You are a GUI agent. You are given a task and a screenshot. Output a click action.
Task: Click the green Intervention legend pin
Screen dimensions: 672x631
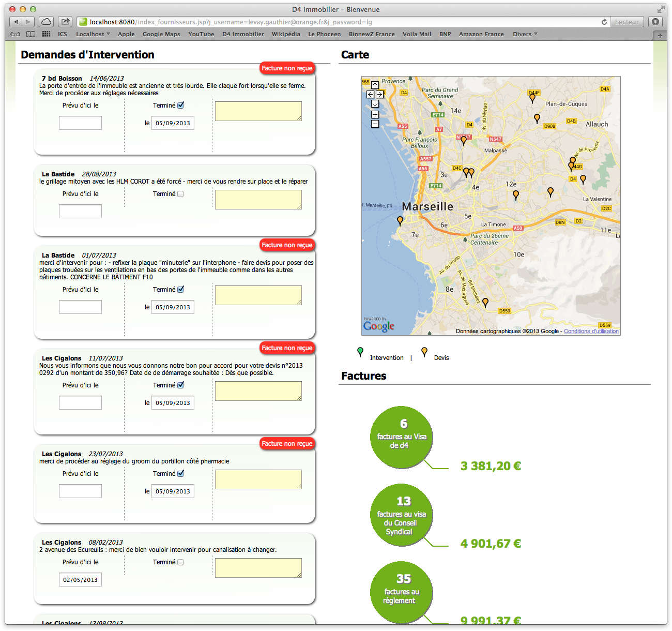(x=360, y=352)
